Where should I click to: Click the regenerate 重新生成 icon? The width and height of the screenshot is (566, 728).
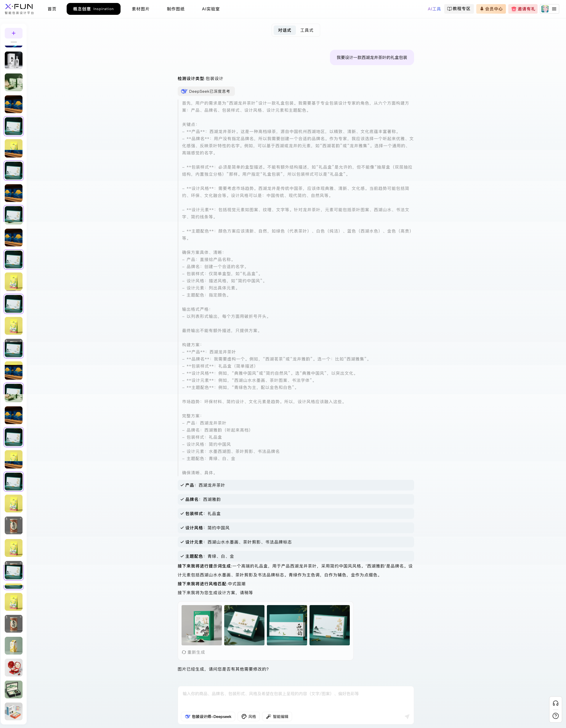point(184,652)
